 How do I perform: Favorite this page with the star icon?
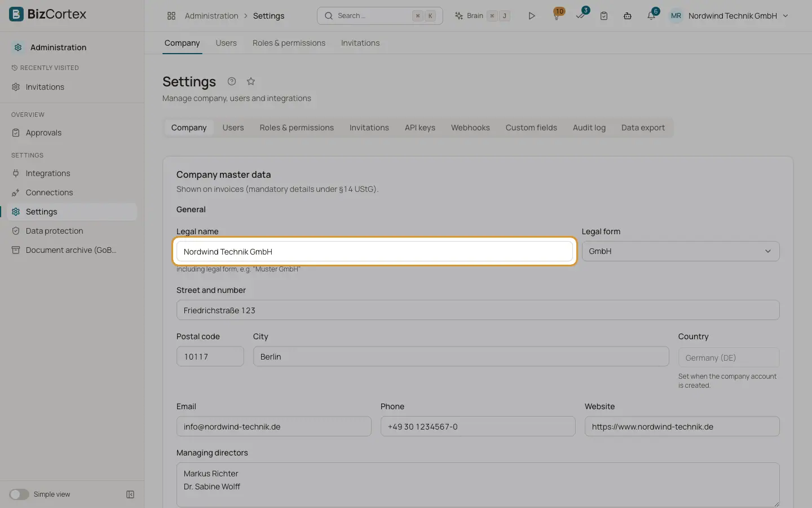click(x=251, y=81)
